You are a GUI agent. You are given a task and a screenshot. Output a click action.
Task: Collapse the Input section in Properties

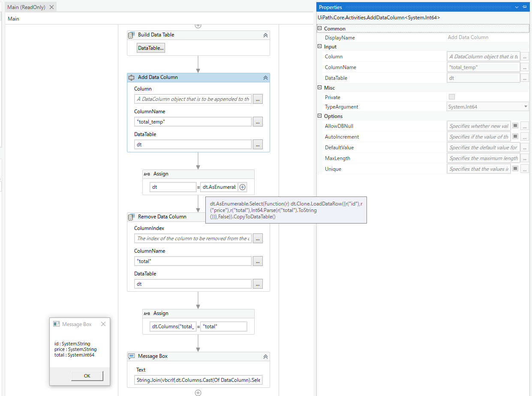(319, 47)
